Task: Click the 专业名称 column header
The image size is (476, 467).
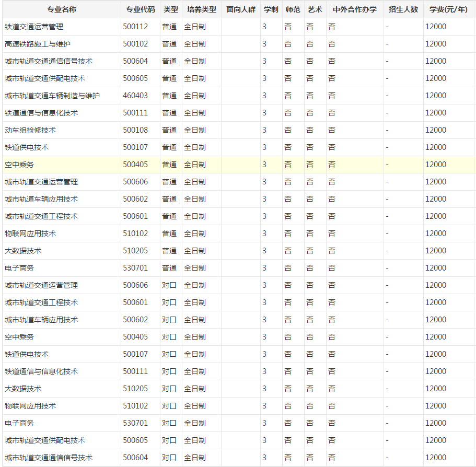Action: tap(61, 9)
